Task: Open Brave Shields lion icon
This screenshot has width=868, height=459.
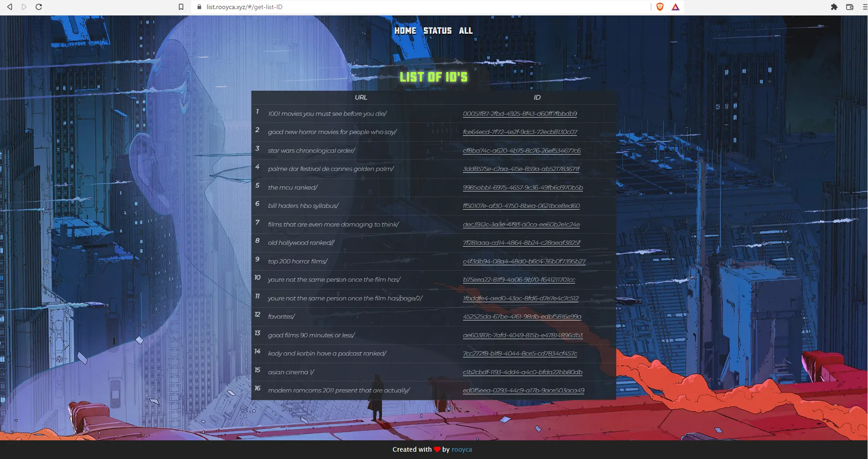Action: click(x=660, y=7)
